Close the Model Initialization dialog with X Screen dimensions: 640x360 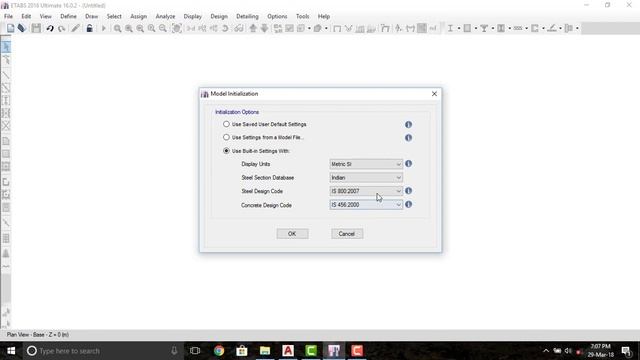click(434, 94)
